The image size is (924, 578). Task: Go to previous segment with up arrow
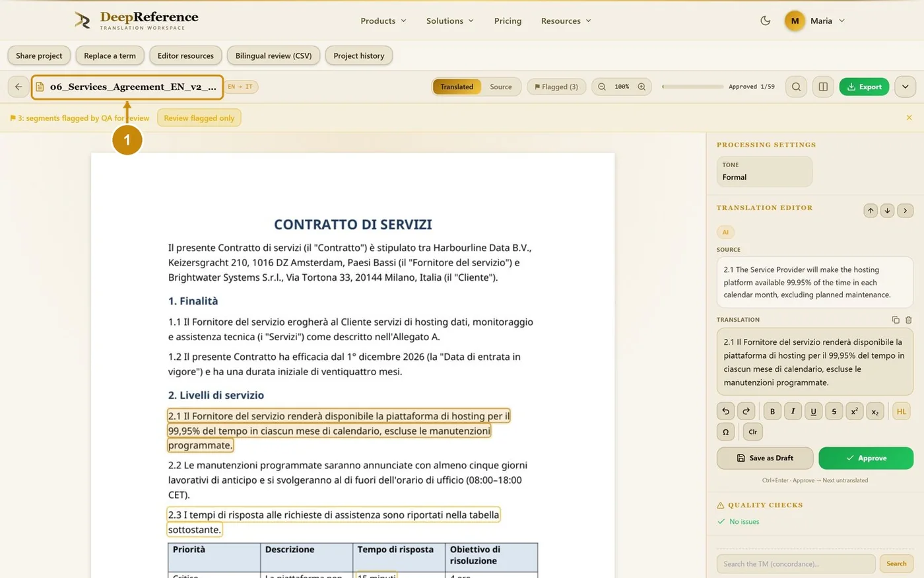(871, 211)
